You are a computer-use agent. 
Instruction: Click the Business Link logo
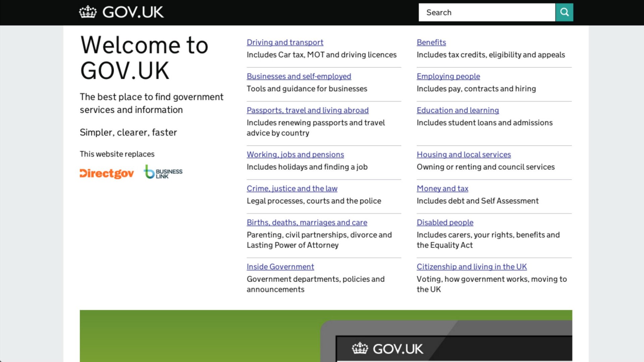click(163, 172)
